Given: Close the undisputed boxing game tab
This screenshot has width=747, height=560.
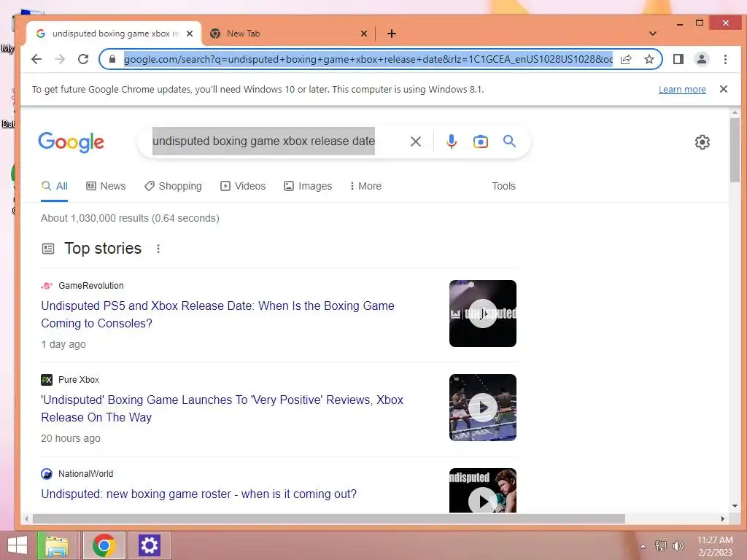Looking at the screenshot, I should 189,34.
